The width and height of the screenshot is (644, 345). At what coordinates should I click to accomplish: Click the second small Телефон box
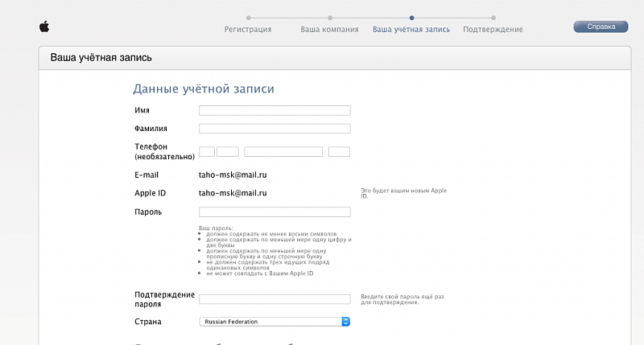228,151
